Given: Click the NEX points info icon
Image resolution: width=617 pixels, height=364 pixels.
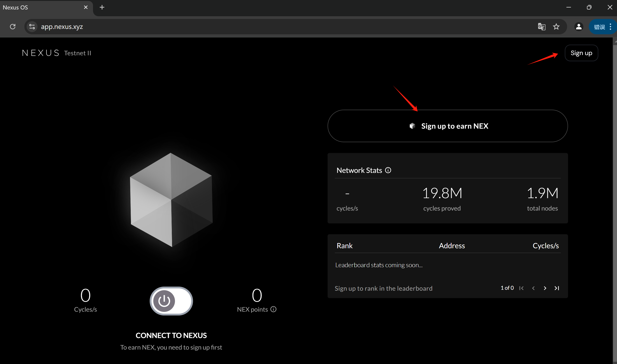Looking at the screenshot, I should pos(273,309).
